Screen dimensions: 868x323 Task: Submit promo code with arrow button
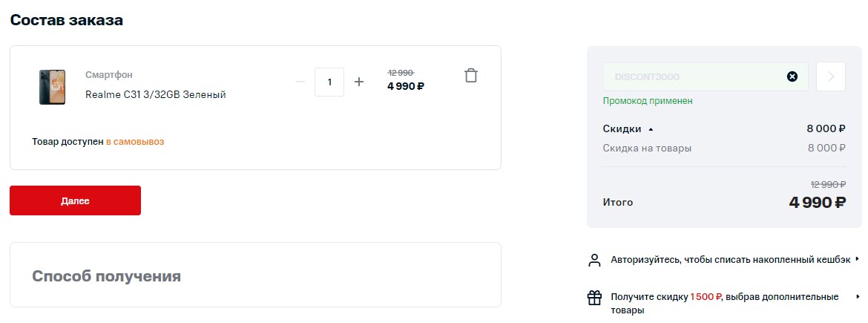click(x=831, y=76)
